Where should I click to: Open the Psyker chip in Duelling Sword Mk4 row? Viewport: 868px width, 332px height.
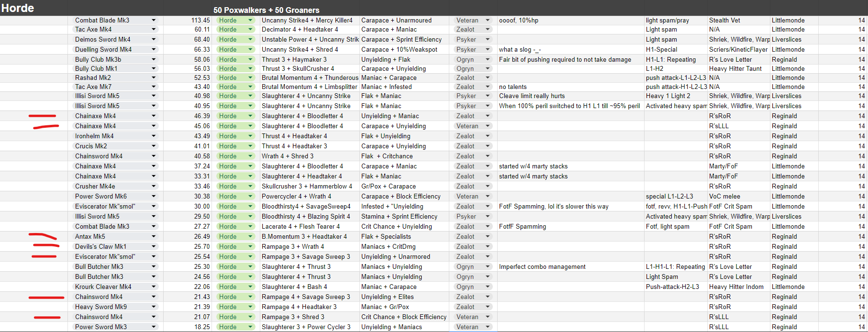pos(473,50)
